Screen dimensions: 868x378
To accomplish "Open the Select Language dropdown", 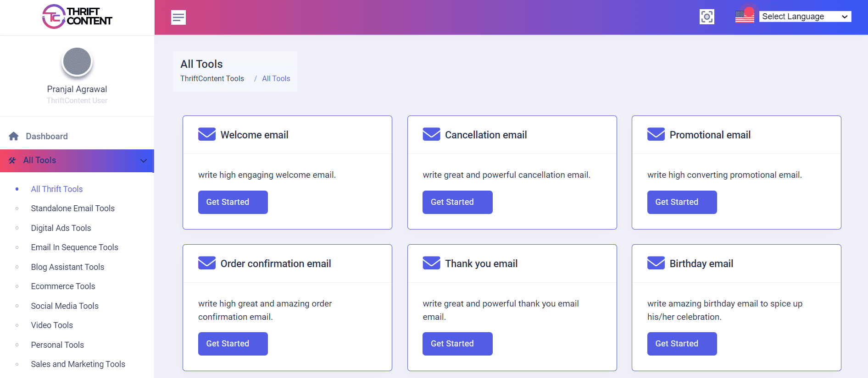I will tap(805, 16).
